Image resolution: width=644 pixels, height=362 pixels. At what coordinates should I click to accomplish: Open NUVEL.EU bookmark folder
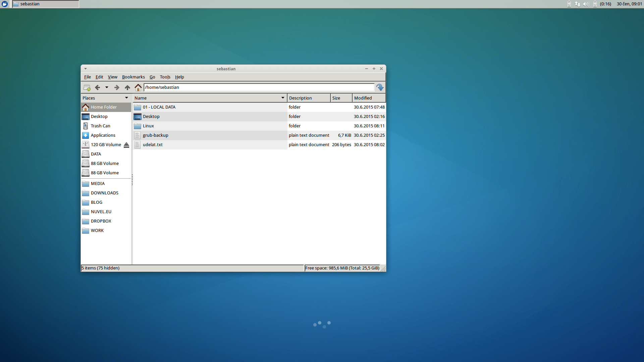106,212
